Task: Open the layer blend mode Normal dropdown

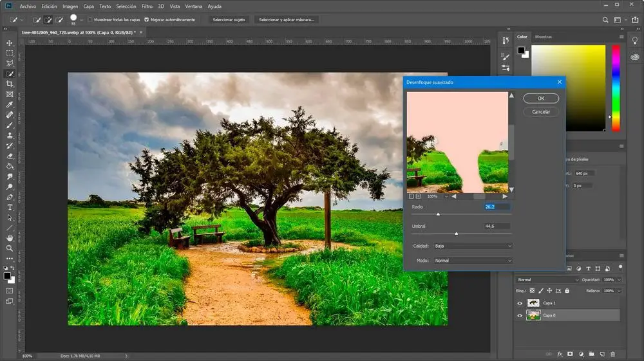Action: coord(547,280)
